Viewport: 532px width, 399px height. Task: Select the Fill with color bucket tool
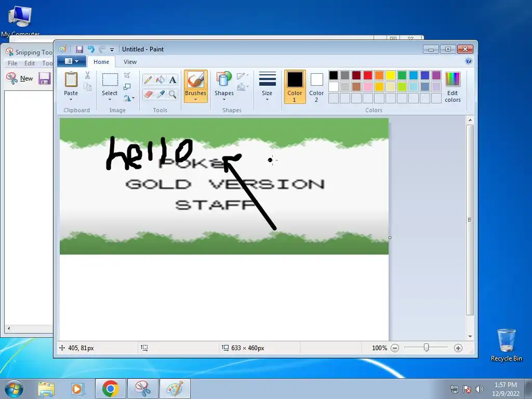(160, 79)
